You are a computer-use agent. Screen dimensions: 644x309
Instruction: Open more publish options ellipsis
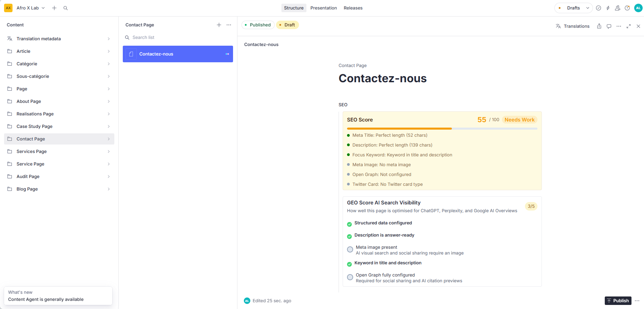pyautogui.click(x=637, y=301)
